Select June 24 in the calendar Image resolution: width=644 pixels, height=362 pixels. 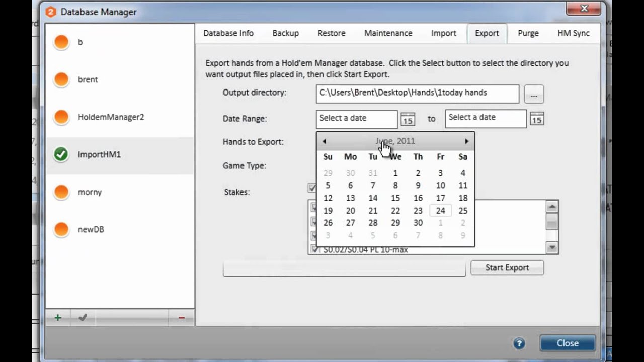[441, 211]
